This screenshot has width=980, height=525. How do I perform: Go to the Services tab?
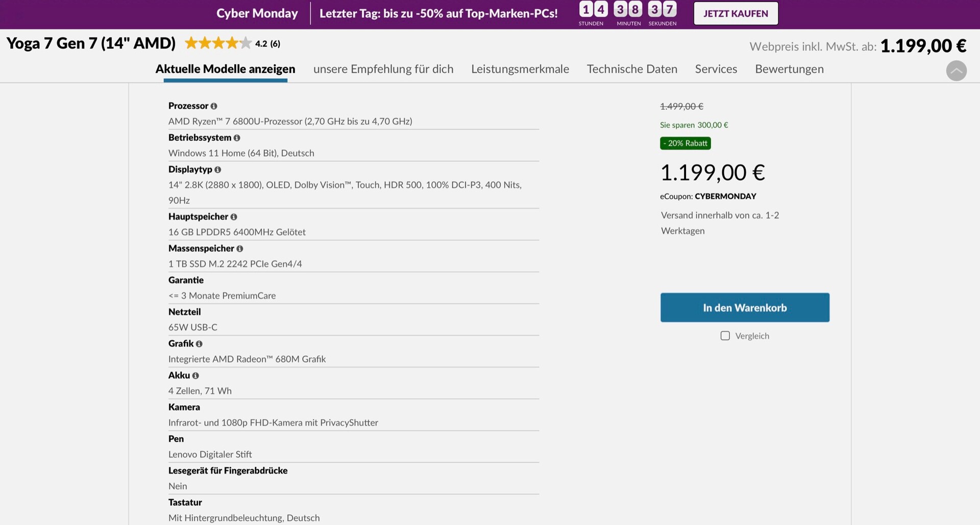pyautogui.click(x=716, y=69)
